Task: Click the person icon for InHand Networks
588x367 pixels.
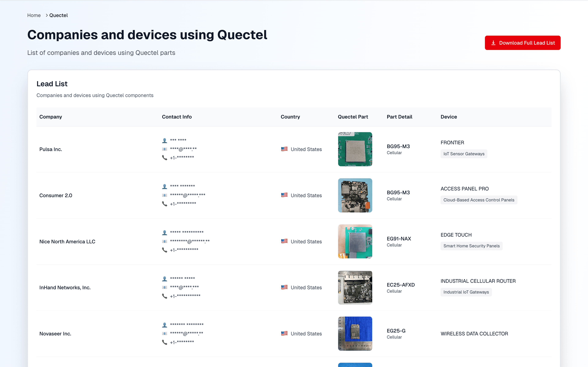Action: pos(165,279)
